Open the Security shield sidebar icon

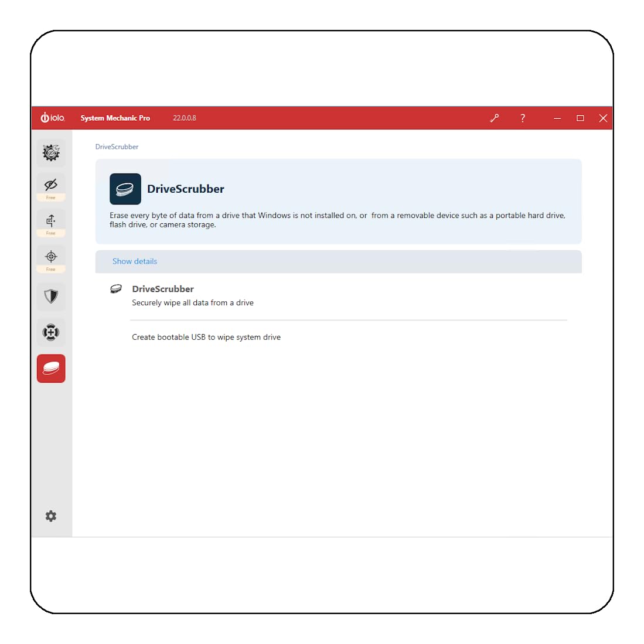51,296
